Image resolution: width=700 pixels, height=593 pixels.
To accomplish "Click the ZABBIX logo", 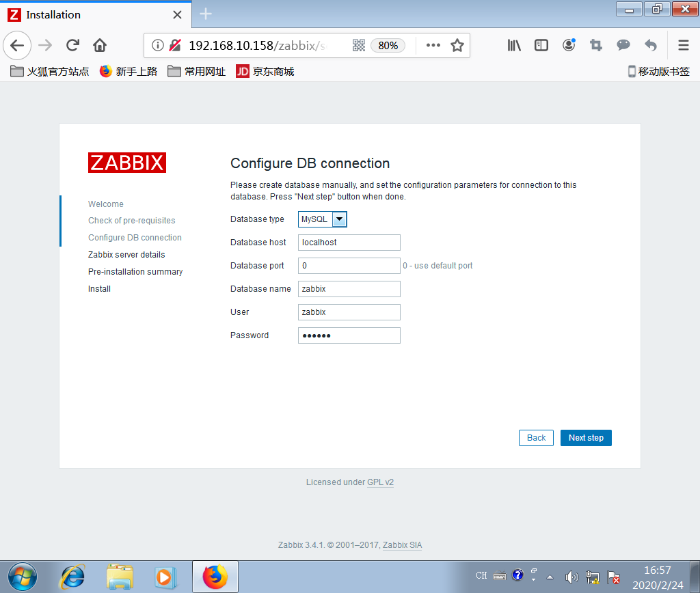I will tap(127, 163).
